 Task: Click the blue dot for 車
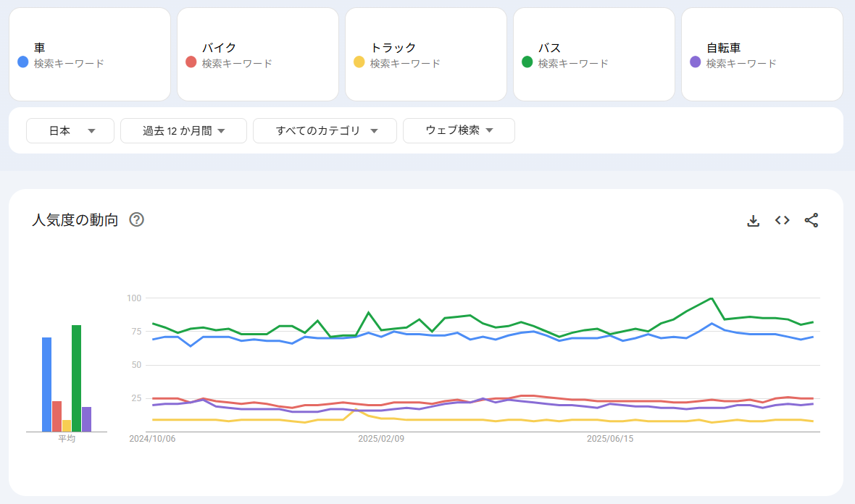[x=22, y=62]
